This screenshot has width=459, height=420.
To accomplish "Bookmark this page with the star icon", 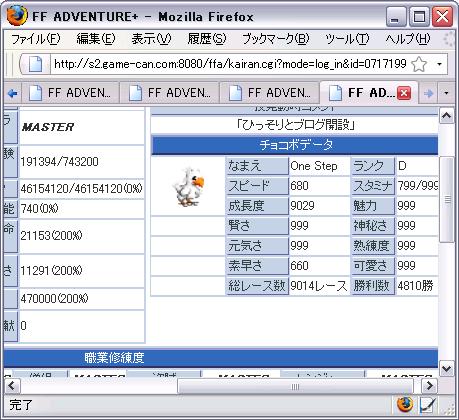I will [419, 64].
